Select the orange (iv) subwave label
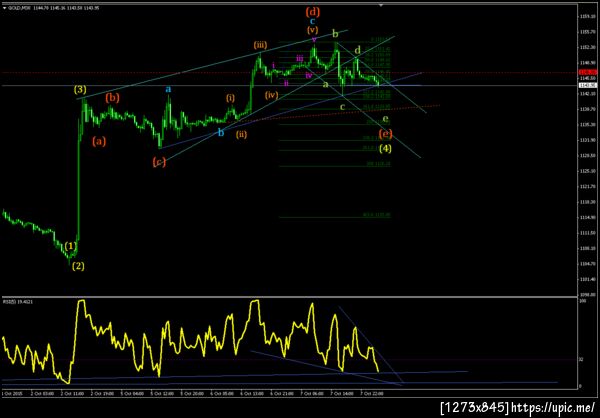 (271, 95)
